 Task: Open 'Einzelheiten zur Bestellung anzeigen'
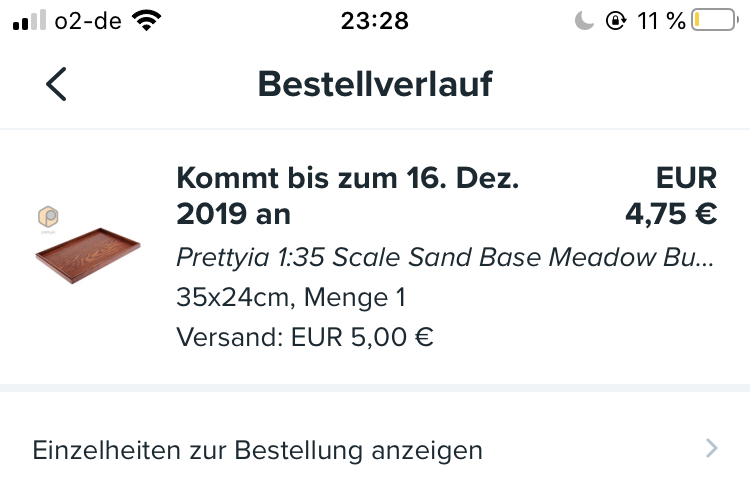point(258,450)
